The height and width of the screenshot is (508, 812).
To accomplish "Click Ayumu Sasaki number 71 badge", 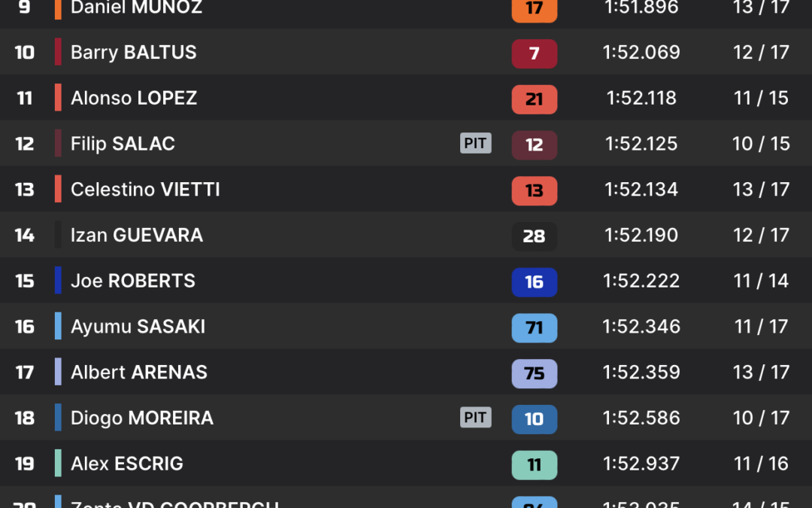I will pos(535,327).
